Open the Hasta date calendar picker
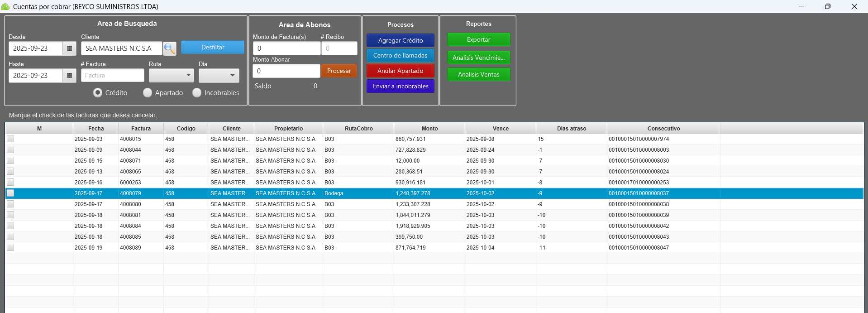 (x=69, y=76)
